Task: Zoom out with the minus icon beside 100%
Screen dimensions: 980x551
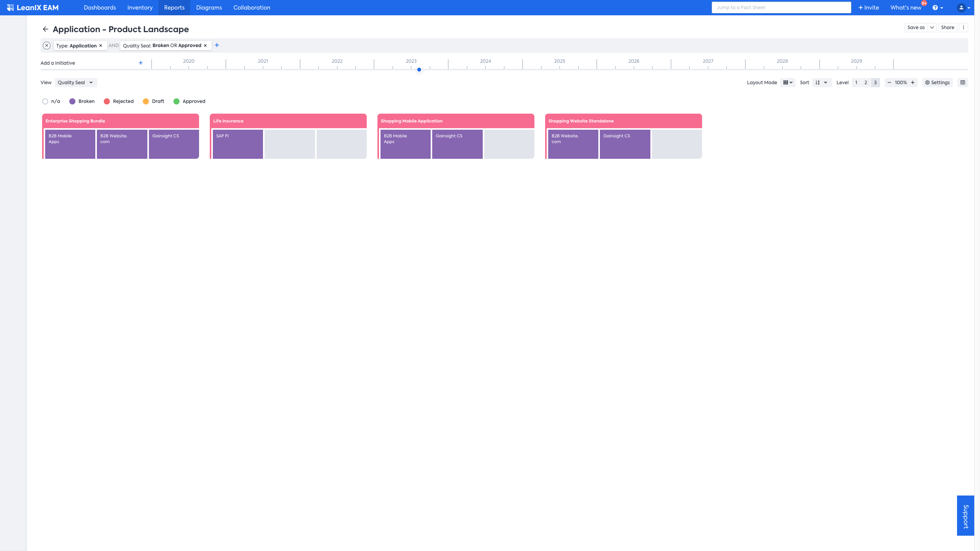Action: (889, 82)
